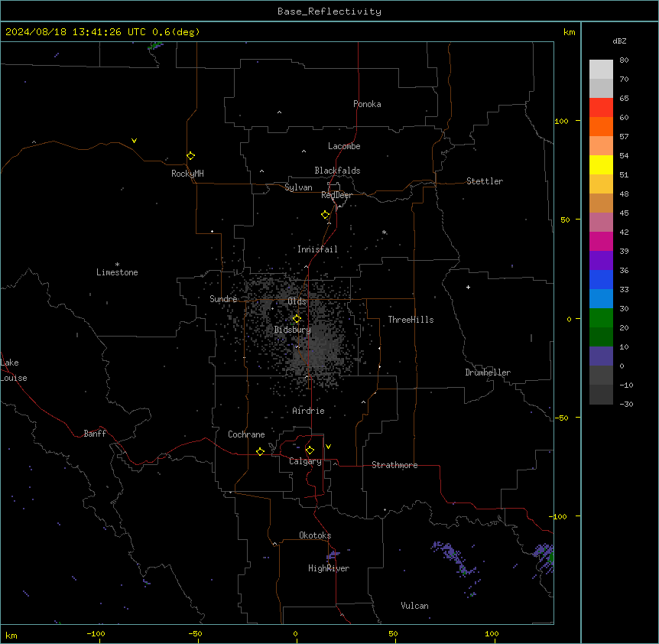Click the yellow V marker east of Calgary
659x644 pixels.
[x=328, y=447]
